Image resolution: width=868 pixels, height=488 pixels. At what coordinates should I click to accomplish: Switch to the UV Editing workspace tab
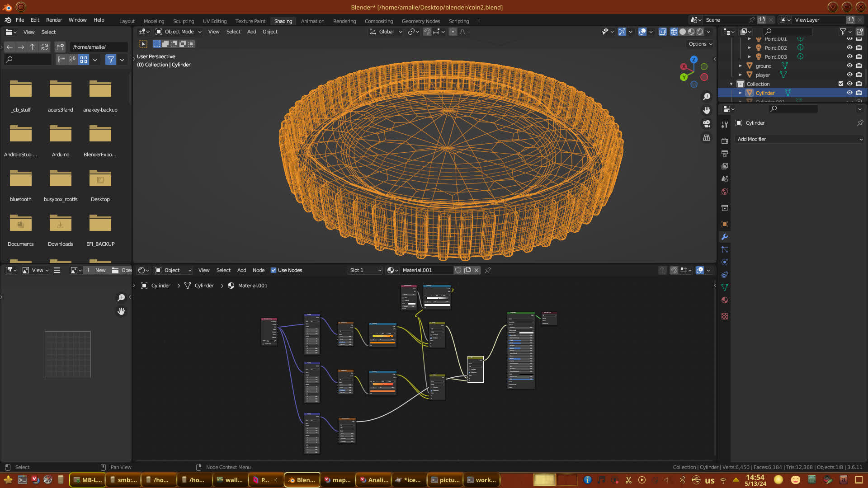[215, 21]
